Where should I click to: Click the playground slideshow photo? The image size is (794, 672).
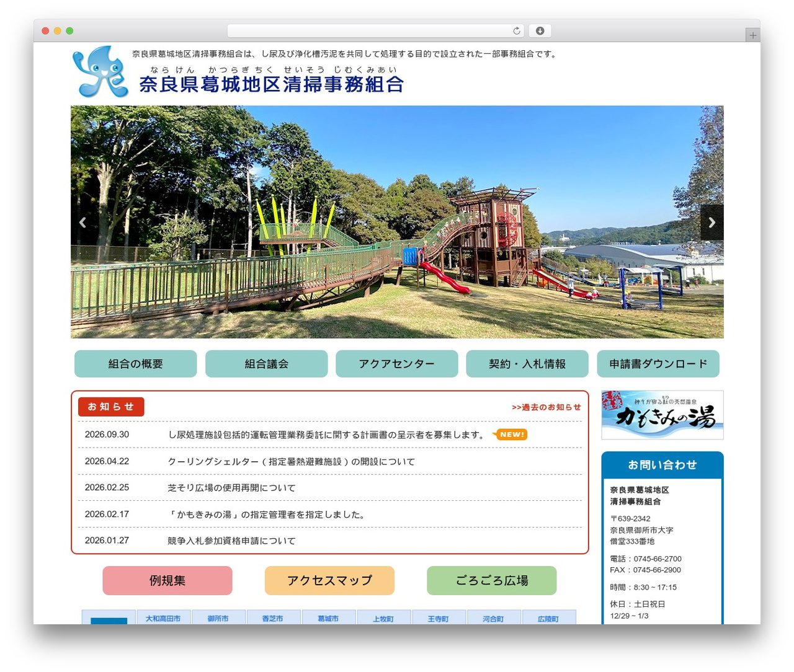tap(397, 222)
